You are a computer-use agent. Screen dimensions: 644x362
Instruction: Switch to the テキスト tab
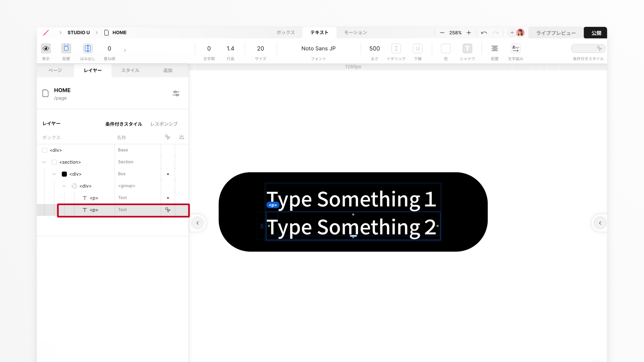coord(319,33)
